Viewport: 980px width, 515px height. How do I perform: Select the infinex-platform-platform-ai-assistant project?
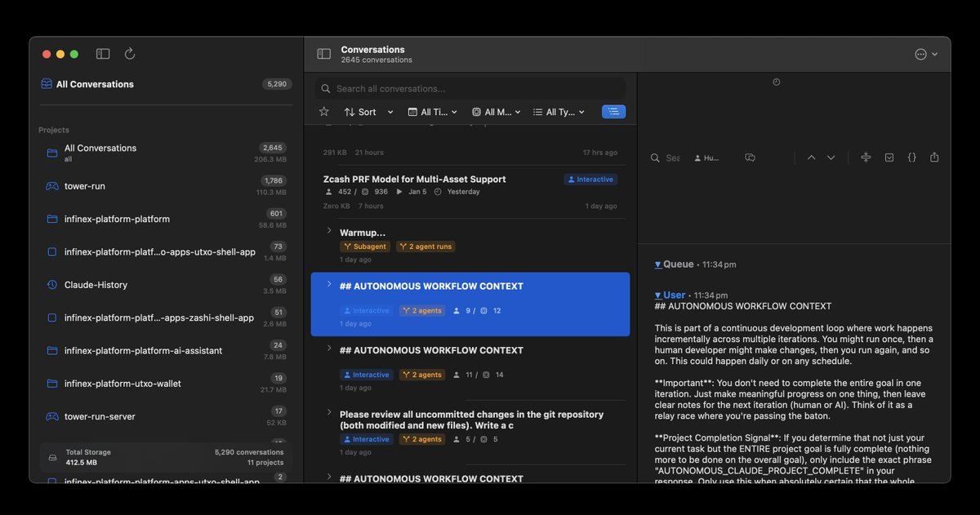point(166,350)
